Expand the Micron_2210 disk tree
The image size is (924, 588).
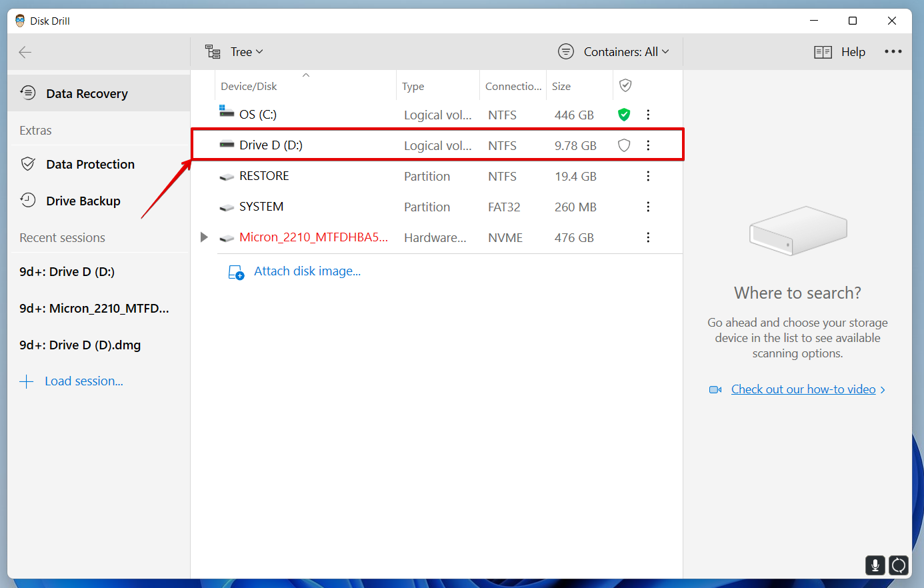tap(204, 237)
